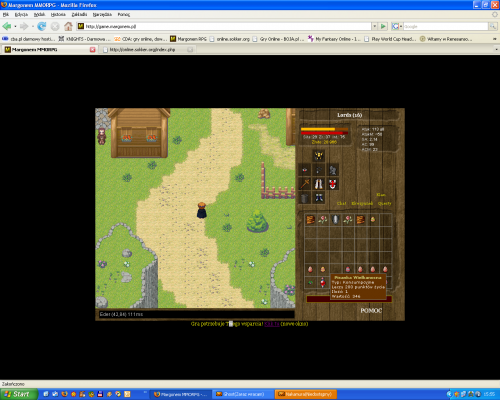
Task: Click the yellow experience bar
Action: [324, 129]
